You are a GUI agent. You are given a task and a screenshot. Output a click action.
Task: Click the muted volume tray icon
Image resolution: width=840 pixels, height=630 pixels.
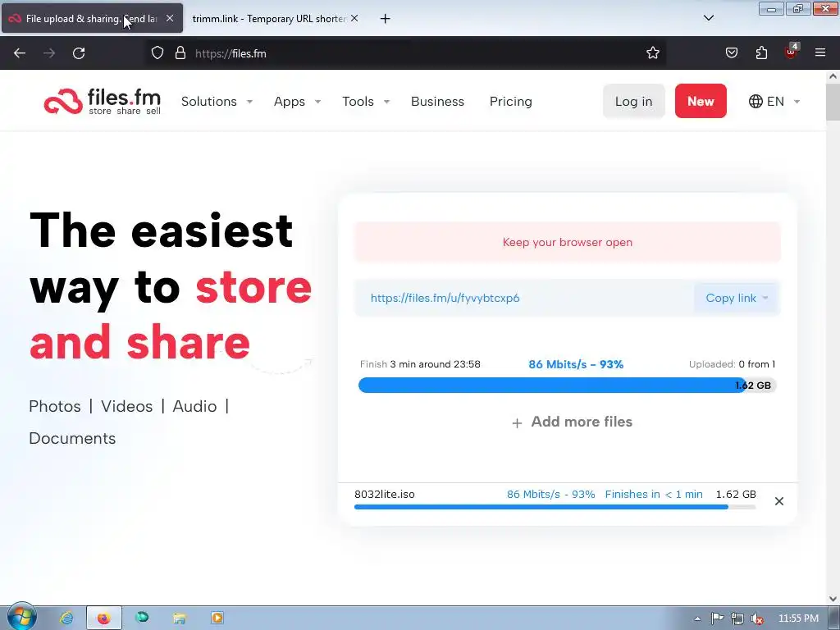point(757,619)
